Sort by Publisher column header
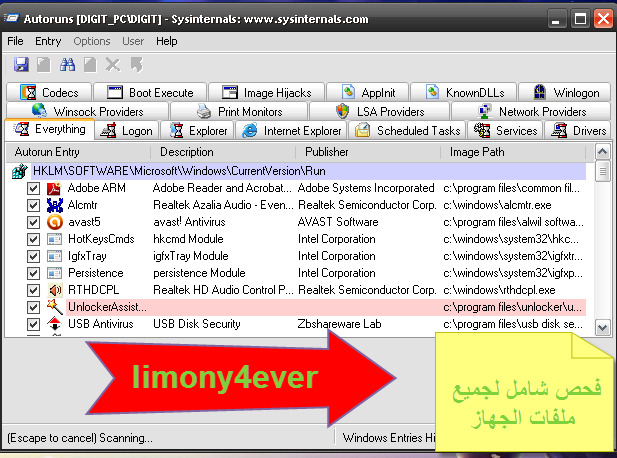This screenshot has height=458, width=617. 368,152
